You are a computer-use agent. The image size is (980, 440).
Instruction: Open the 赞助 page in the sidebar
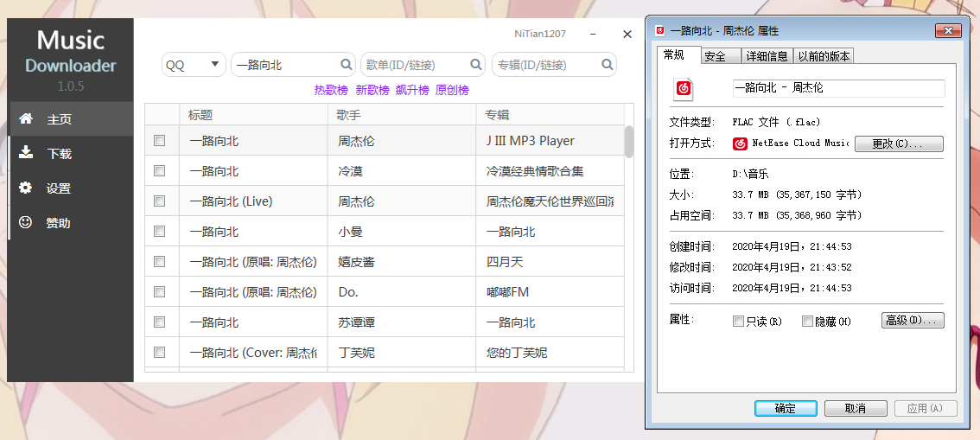(71, 222)
